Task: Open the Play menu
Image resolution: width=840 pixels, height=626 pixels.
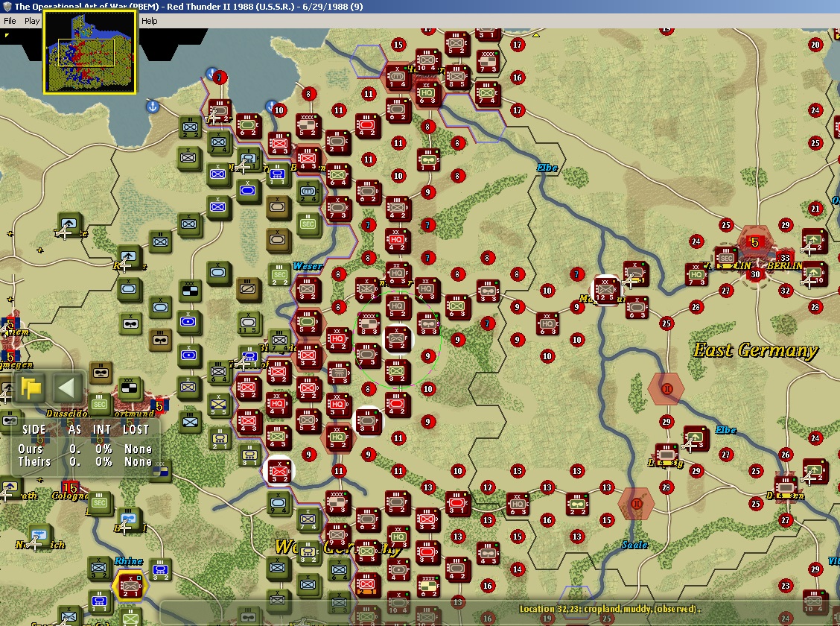Action: 31,21
